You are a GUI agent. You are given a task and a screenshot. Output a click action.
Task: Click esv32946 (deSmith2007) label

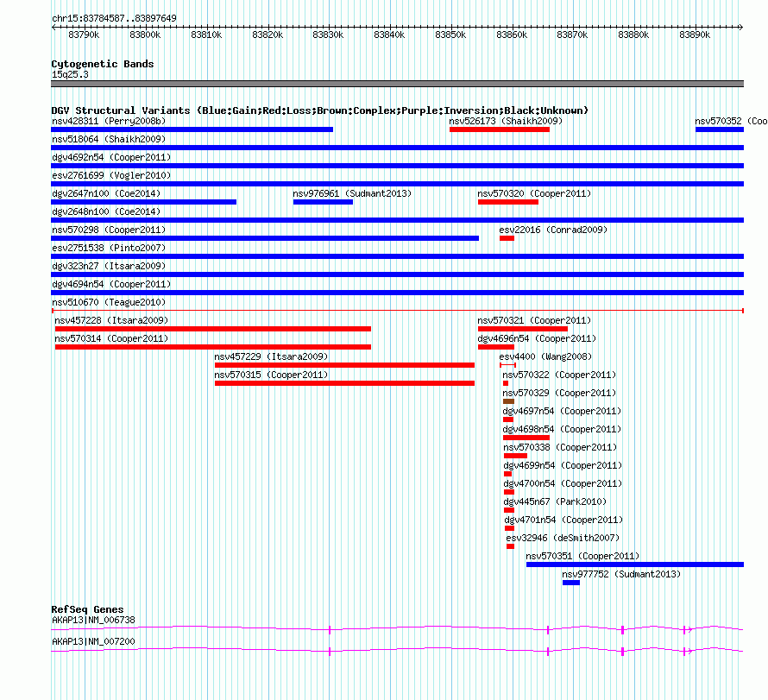[x=563, y=538]
